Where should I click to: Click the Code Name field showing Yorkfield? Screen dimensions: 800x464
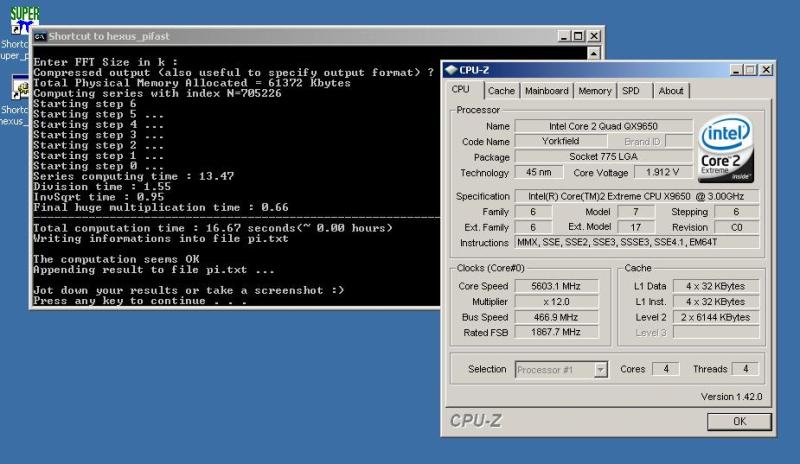[x=561, y=141]
